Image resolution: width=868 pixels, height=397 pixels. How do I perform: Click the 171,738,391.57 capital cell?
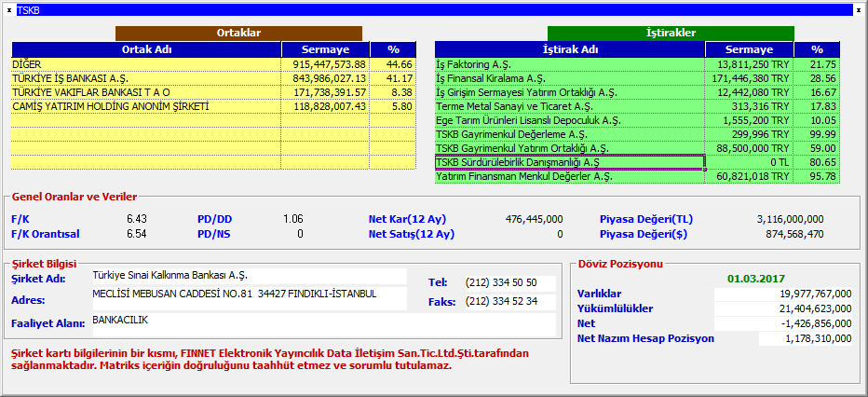tap(325, 92)
